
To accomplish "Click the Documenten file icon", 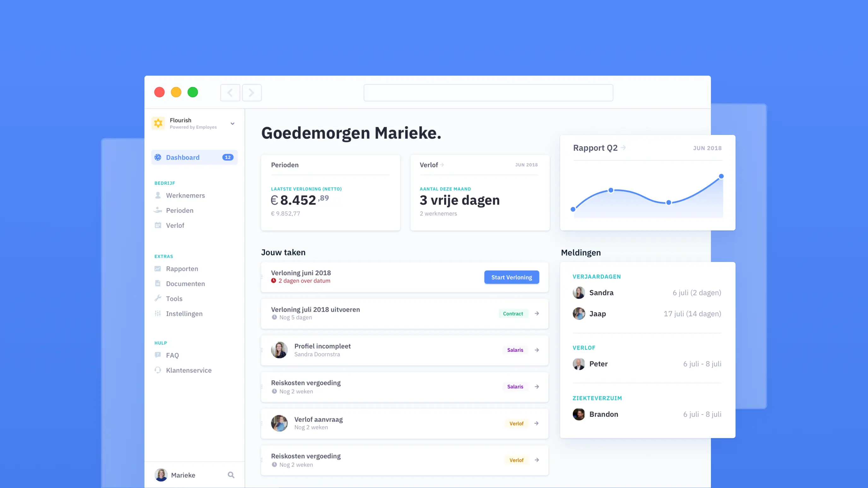I will tap(158, 283).
